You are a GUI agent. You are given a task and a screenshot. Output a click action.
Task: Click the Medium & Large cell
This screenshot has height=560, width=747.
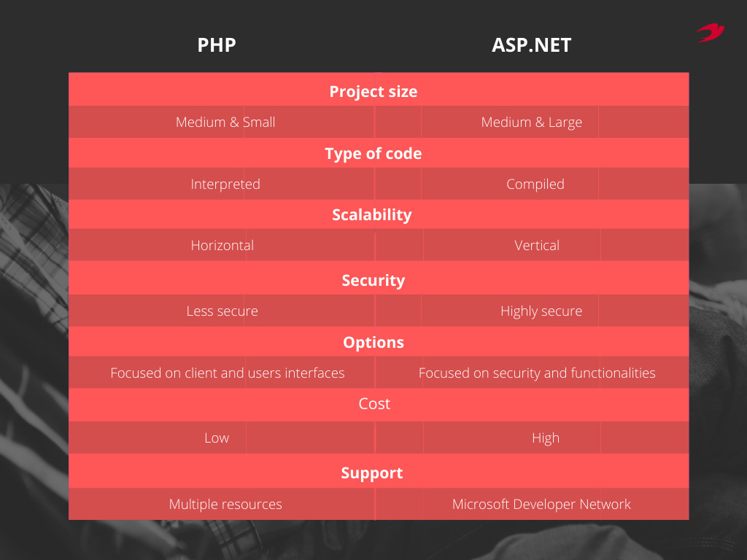(x=532, y=122)
